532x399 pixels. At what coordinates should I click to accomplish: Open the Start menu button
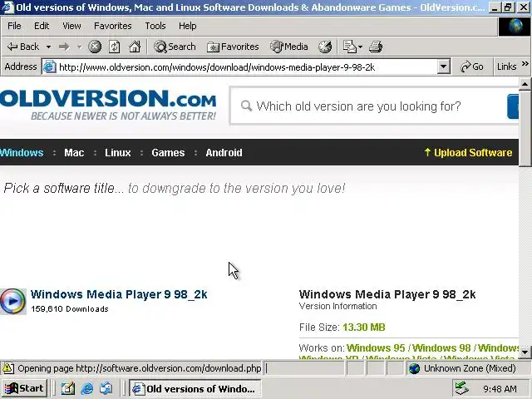24,388
